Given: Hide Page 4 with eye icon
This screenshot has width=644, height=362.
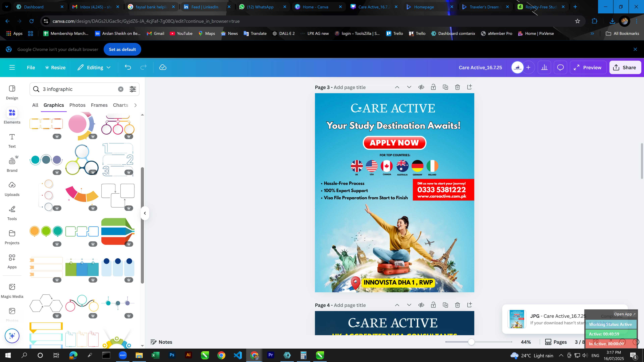Looking at the screenshot, I should [x=421, y=305].
